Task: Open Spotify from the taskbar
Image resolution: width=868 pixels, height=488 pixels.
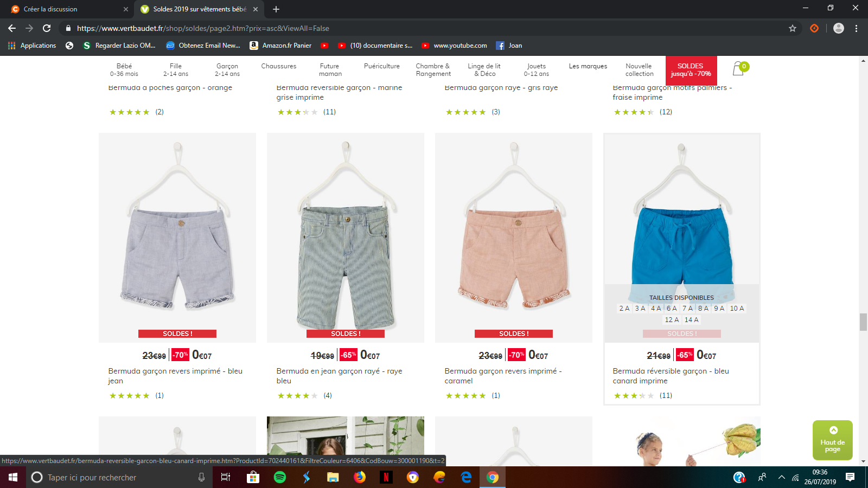Action: coord(280,477)
